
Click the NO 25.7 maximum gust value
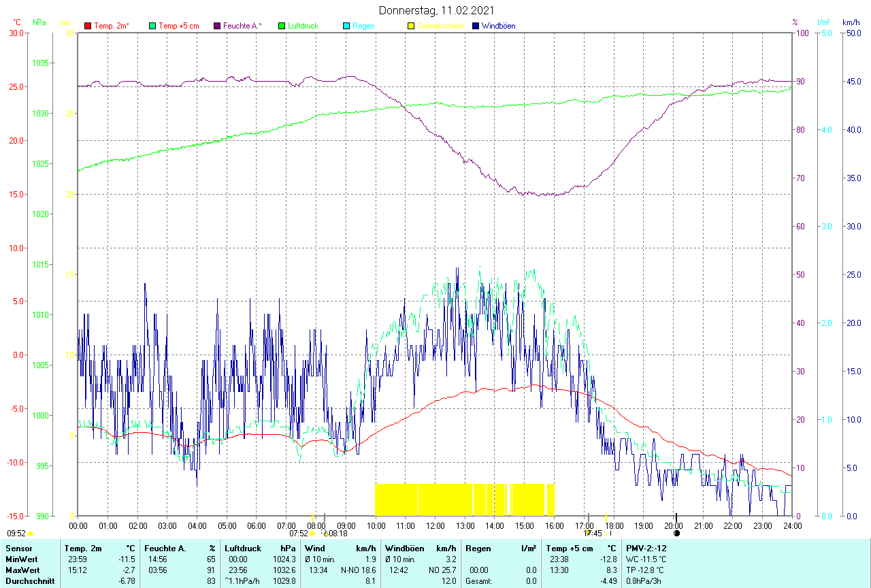pos(443,570)
